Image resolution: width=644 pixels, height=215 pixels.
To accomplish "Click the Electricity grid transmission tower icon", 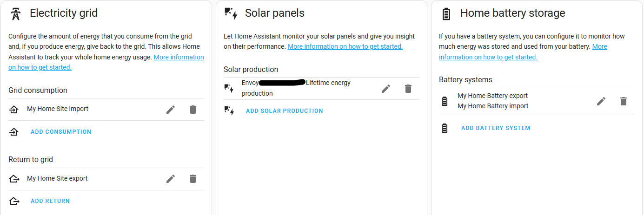I will coord(16,14).
